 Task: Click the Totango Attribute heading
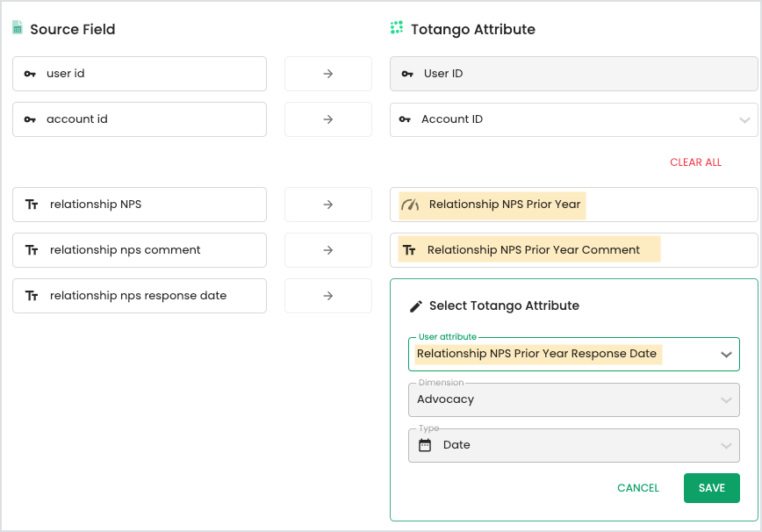click(x=473, y=30)
